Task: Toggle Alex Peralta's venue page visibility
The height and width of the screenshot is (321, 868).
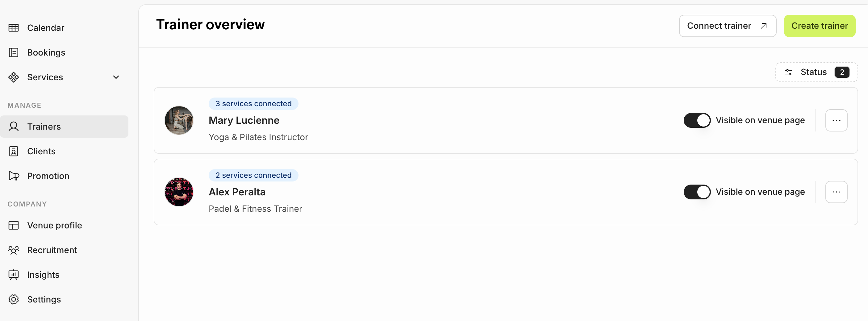Action: pyautogui.click(x=696, y=192)
